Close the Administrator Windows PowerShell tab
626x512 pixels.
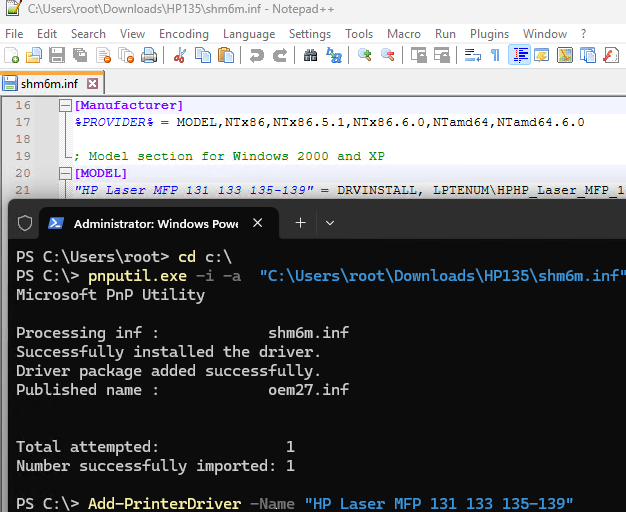[x=257, y=223]
